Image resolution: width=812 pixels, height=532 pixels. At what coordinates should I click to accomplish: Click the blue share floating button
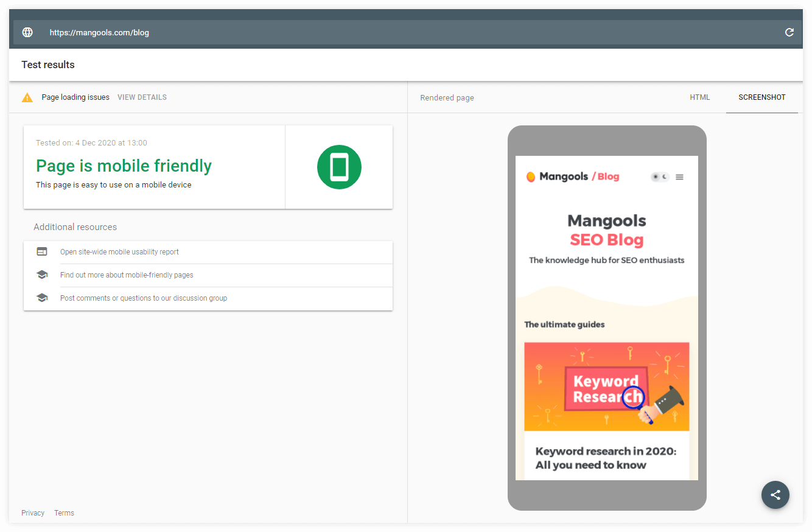(775, 495)
